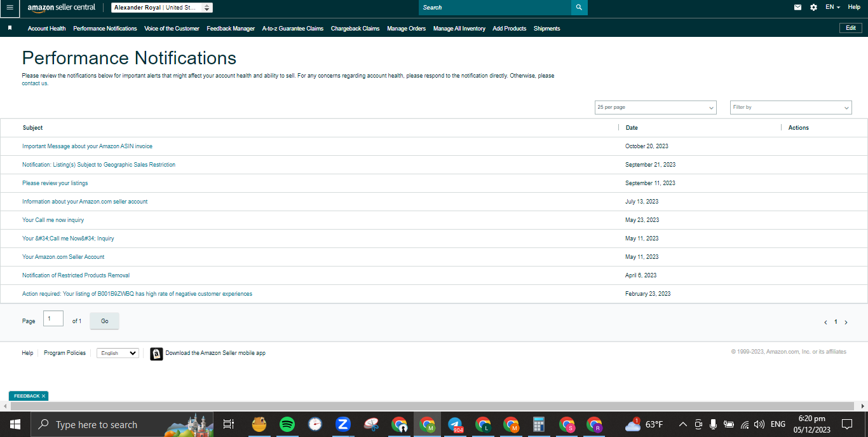This screenshot has height=437, width=868.
Task: Open Telegram from the taskbar
Action: point(455,424)
